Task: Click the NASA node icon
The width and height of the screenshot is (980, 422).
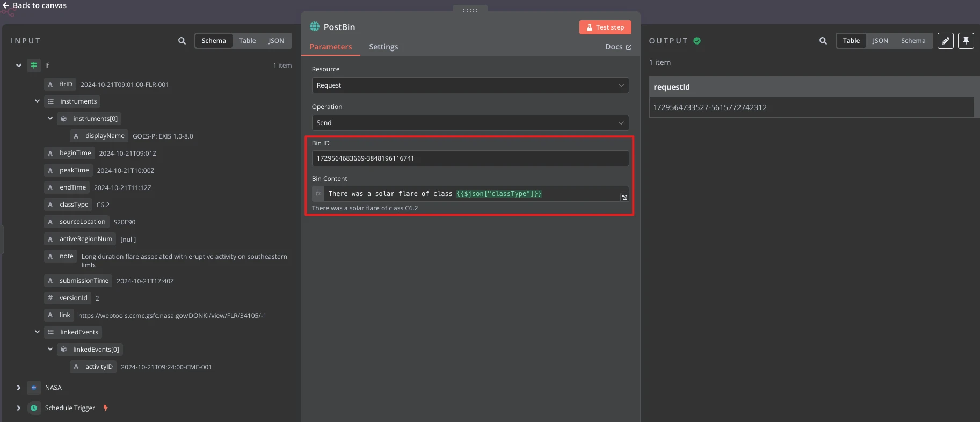Action: [34, 388]
